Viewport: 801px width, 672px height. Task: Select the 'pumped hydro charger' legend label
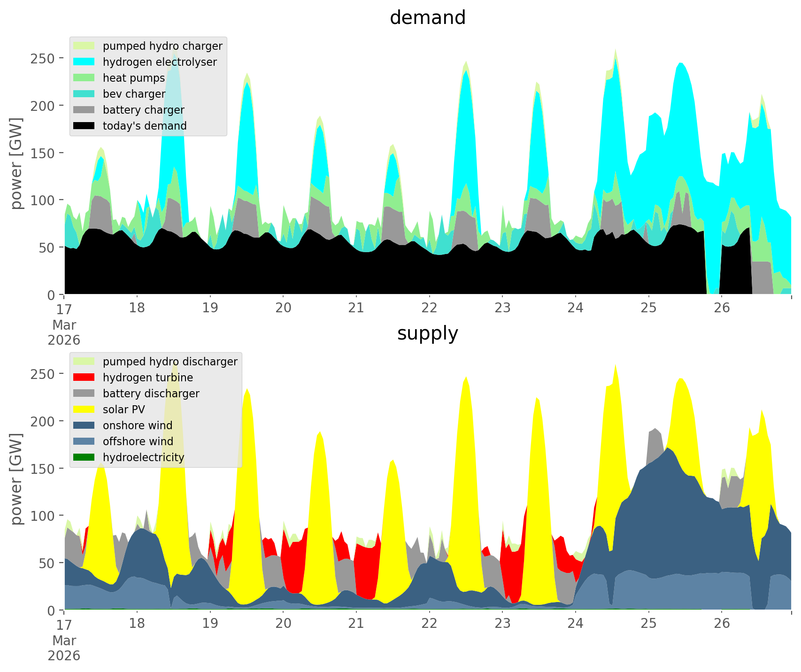click(x=162, y=46)
